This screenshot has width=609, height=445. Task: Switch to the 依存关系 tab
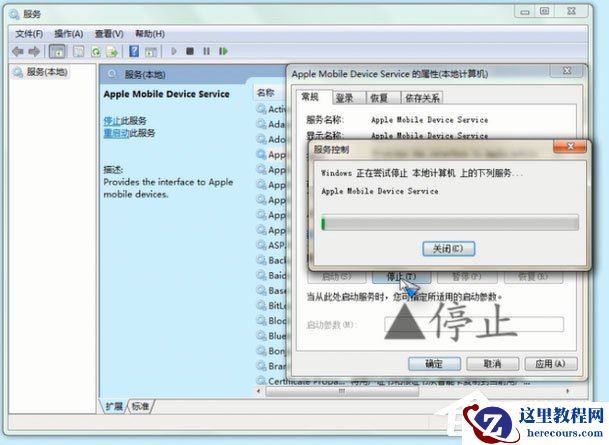tap(422, 98)
